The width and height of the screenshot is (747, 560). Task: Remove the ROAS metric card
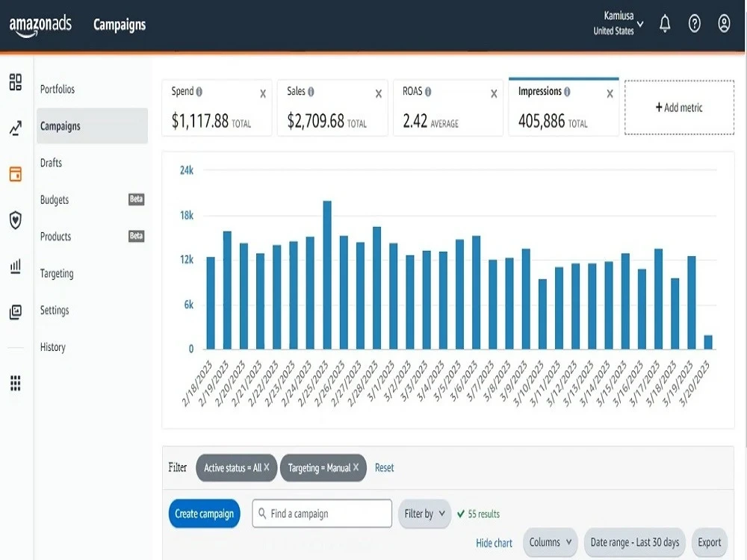pyautogui.click(x=494, y=94)
